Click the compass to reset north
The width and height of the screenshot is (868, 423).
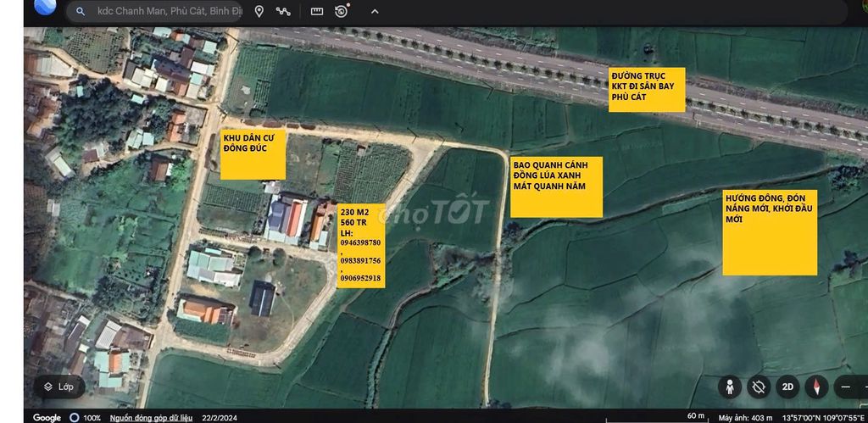pos(817,387)
